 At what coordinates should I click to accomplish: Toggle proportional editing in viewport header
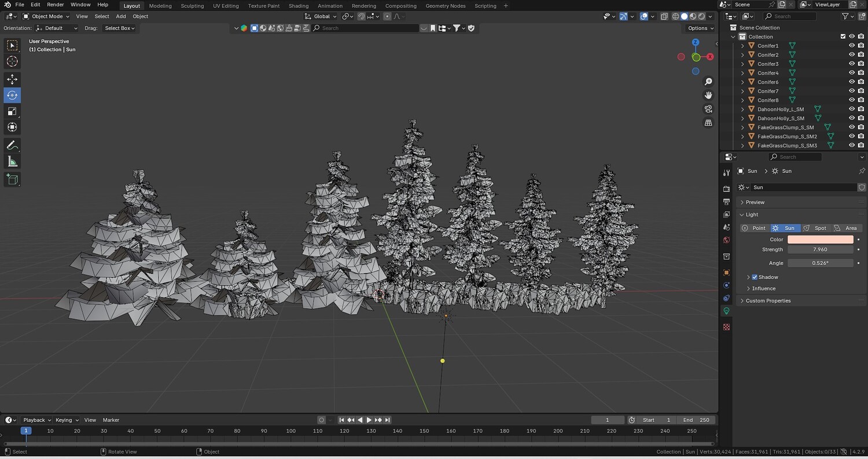click(x=387, y=16)
